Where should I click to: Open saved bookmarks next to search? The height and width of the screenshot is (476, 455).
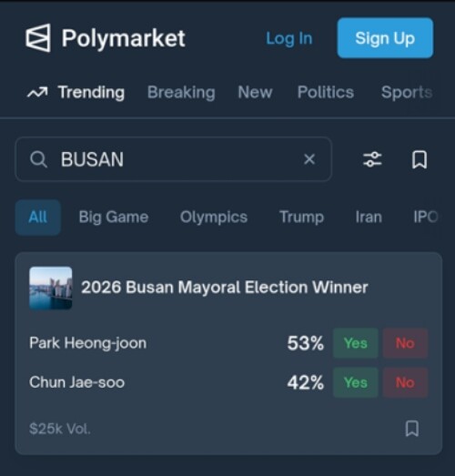click(x=420, y=159)
